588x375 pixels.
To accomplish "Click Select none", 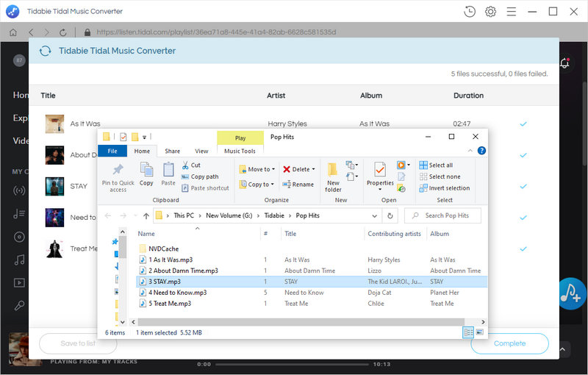I will click(440, 176).
